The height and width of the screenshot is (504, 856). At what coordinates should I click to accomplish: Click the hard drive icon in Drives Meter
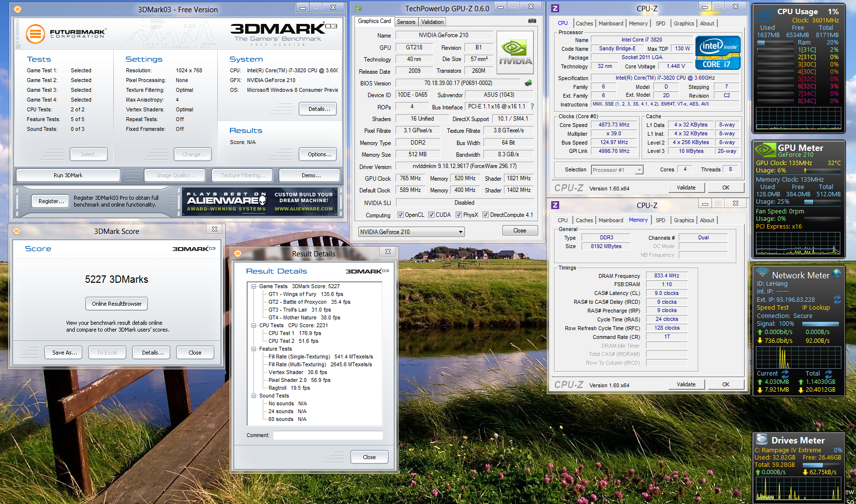[x=761, y=439]
